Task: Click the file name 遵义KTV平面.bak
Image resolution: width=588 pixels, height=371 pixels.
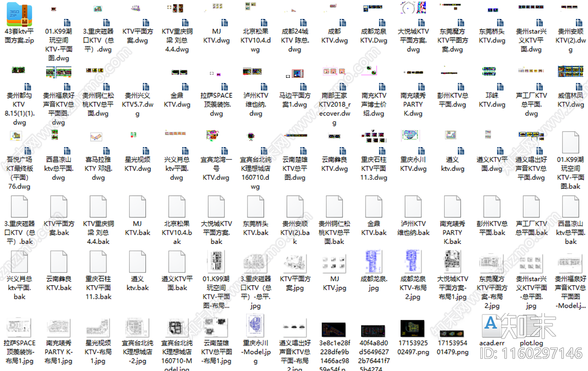Action: click(x=177, y=283)
